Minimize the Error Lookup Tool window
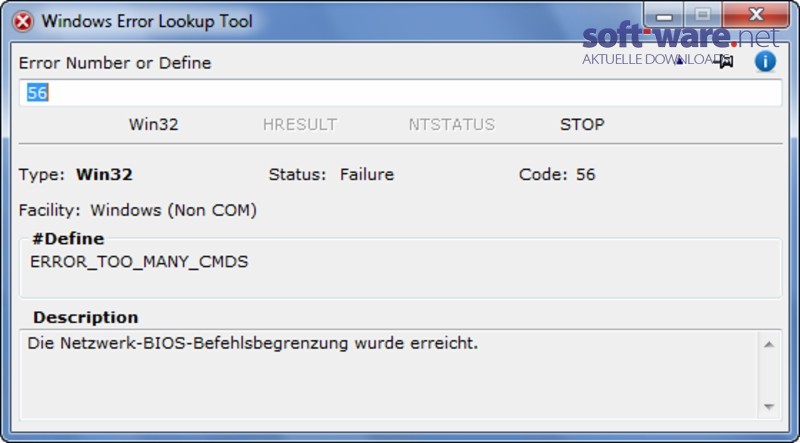Viewport: 800px width, 443px height. coord(664,15)
